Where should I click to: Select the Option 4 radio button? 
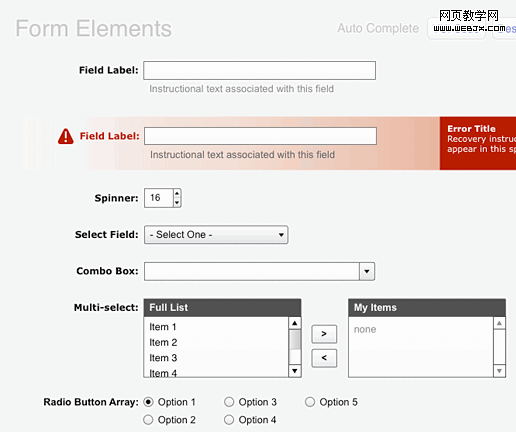(229, 420)
